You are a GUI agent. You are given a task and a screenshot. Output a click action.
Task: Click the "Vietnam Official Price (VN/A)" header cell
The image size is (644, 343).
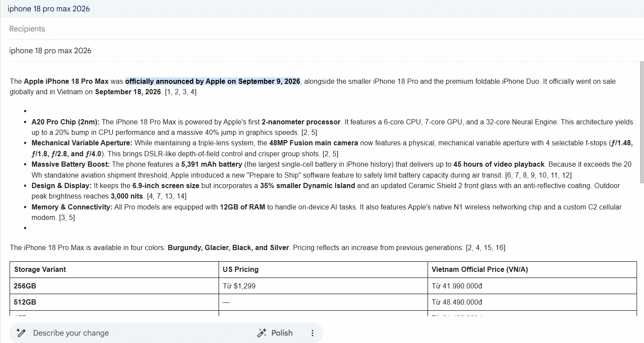point(532,270)
